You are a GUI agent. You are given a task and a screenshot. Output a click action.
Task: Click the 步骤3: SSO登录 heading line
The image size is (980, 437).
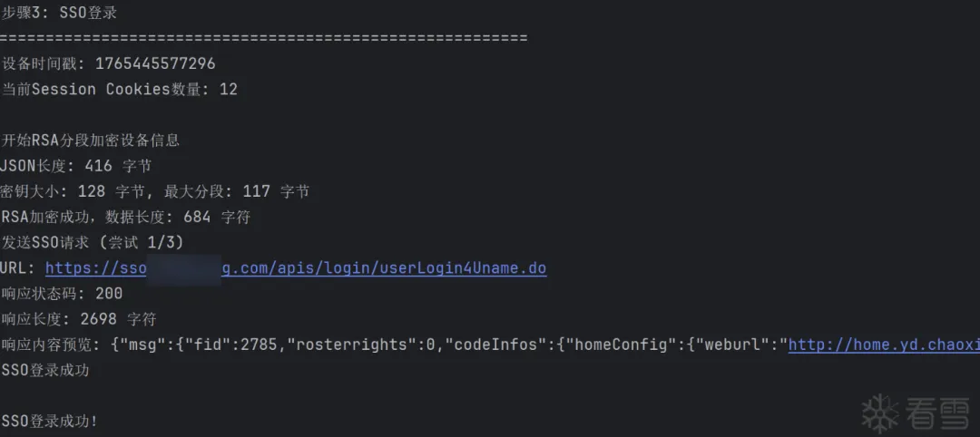59,14
